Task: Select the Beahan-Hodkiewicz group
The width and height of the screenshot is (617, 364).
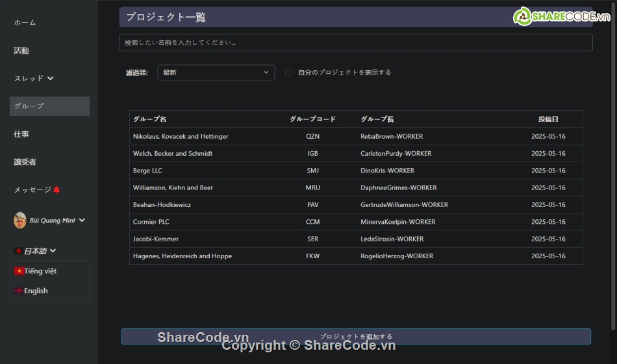Action: 162,205
